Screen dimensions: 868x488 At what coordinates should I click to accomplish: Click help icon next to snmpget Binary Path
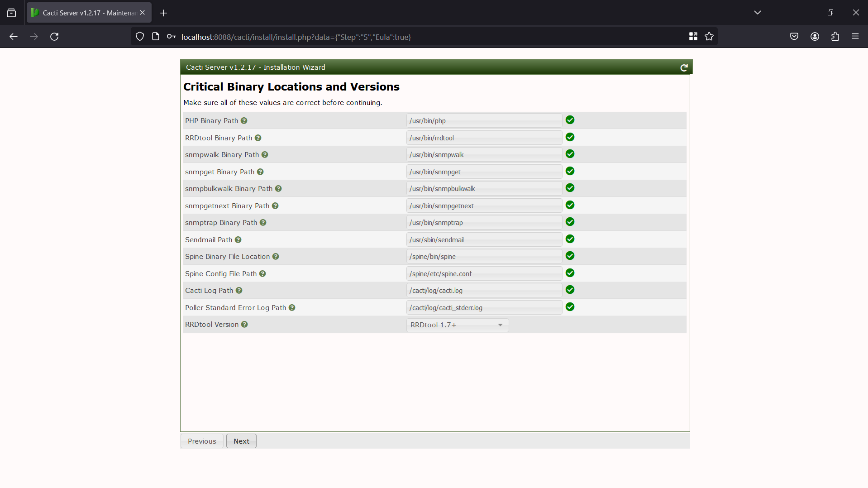(260, 172)
